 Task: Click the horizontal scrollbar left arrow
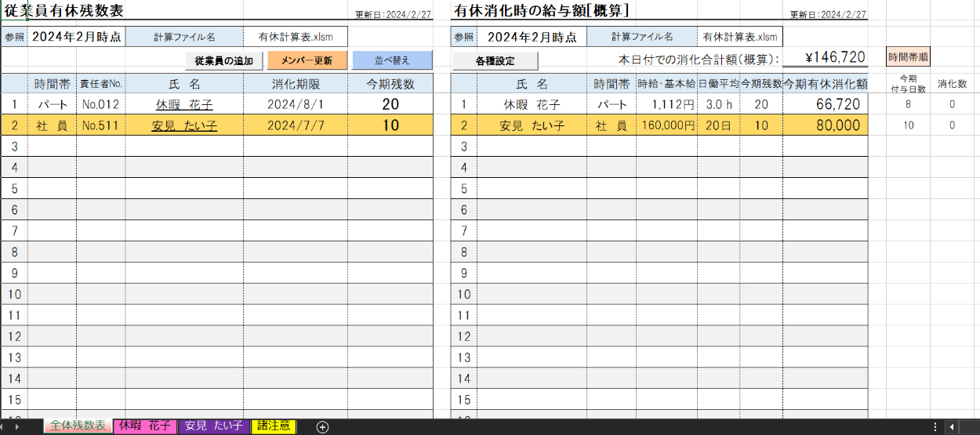(952, 427)
